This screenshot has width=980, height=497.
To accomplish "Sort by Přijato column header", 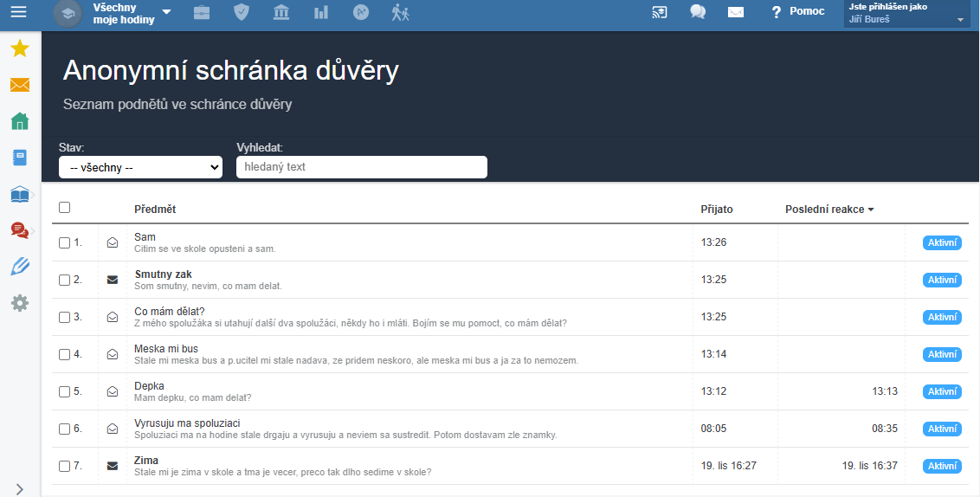I will tap(717, 210).
